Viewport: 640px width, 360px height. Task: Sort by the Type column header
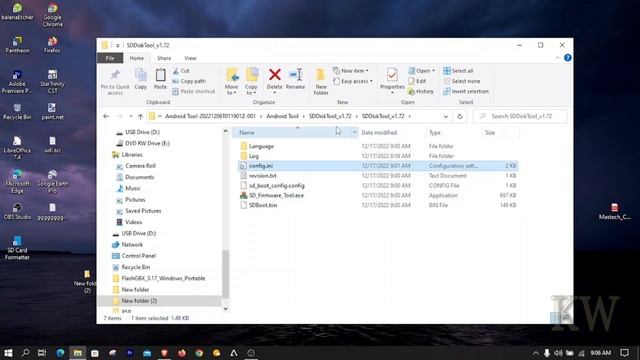coord(435,133)
